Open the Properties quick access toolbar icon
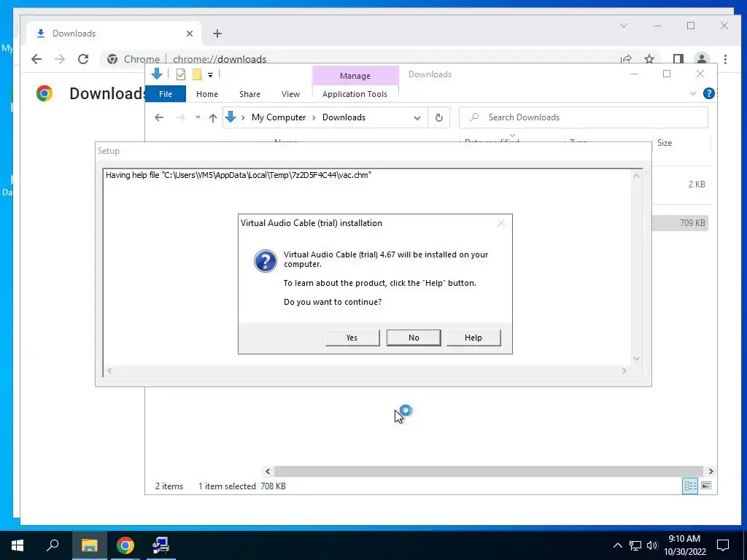This screenshot has width=747, height=560. [x=181, y=74]
